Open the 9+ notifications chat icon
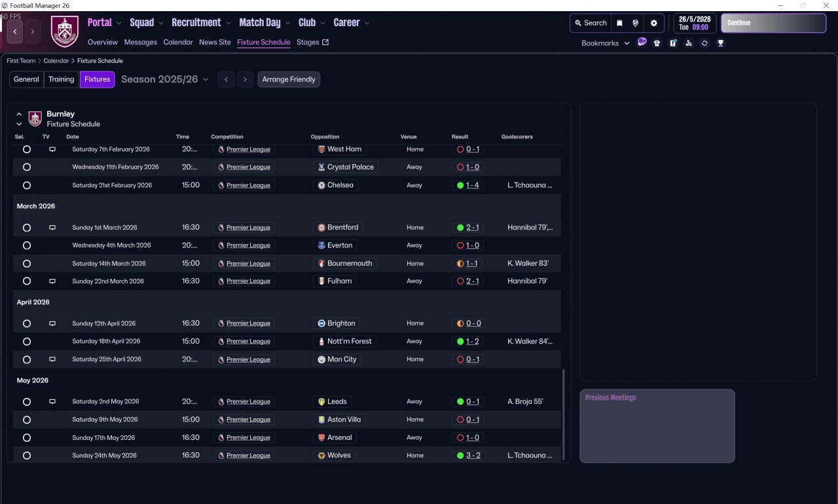838x504 pixels. pos(642,43)
